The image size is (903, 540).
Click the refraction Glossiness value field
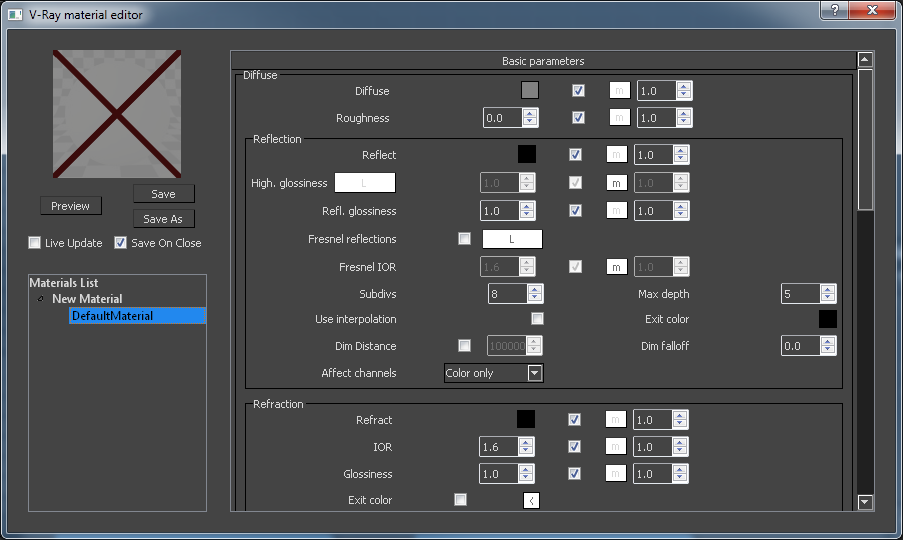click(x=499, y=473)
